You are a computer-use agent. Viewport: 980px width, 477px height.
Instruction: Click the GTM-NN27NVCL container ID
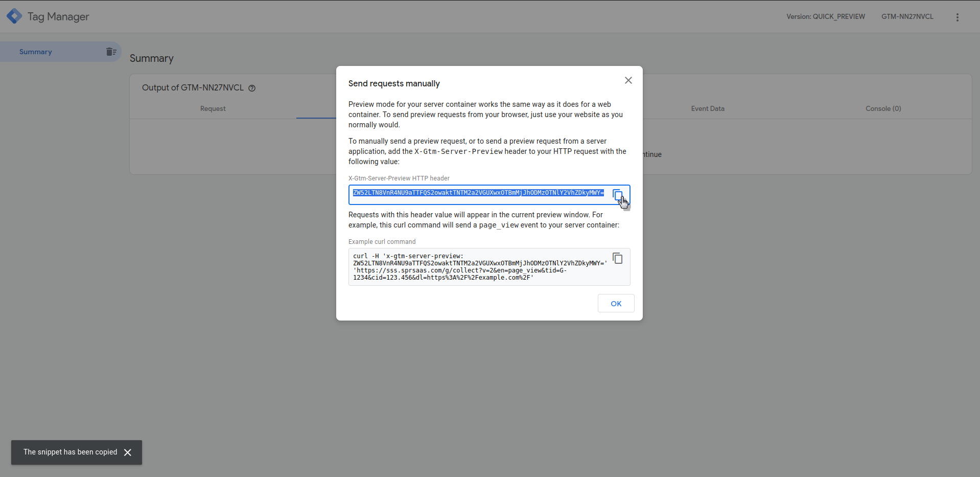[x=907, y=16]
